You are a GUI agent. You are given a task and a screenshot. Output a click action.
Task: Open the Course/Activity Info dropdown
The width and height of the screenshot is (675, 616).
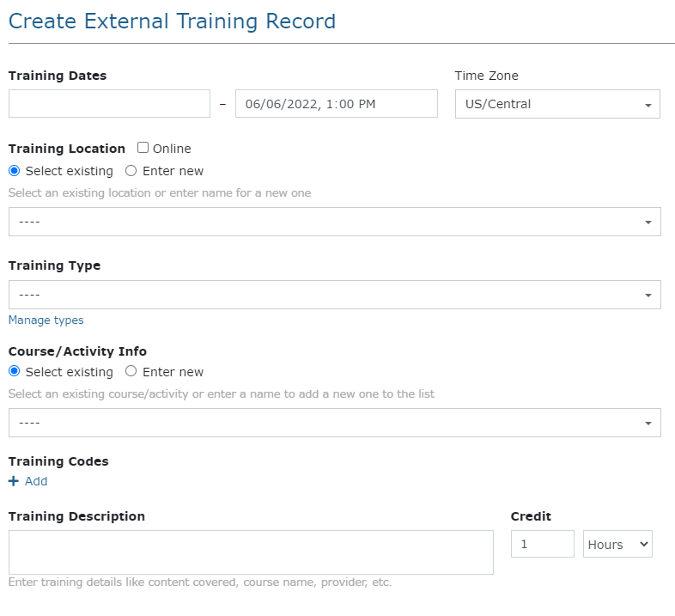tap(334, 423)
